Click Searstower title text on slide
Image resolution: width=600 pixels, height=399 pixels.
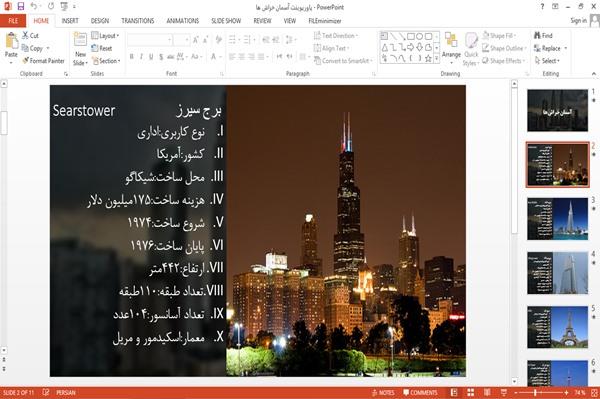84,111
